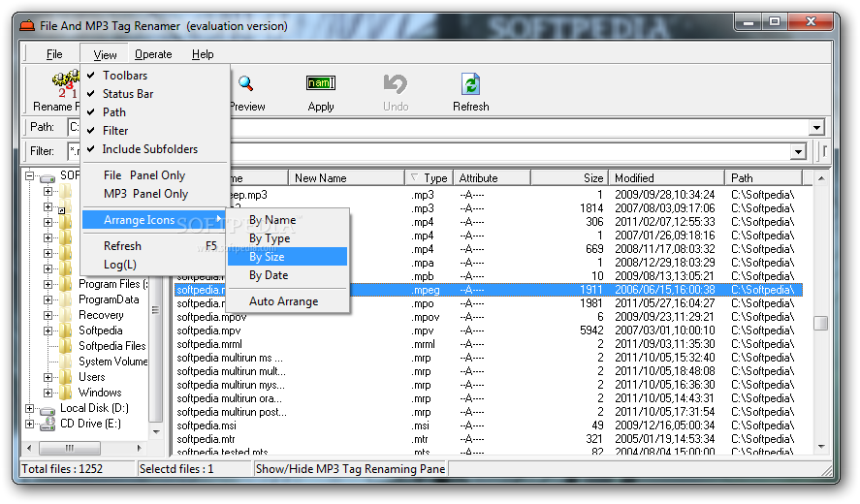860x504 pixels.
Task: Sort by the Modified column header
Action: point(666,178)
